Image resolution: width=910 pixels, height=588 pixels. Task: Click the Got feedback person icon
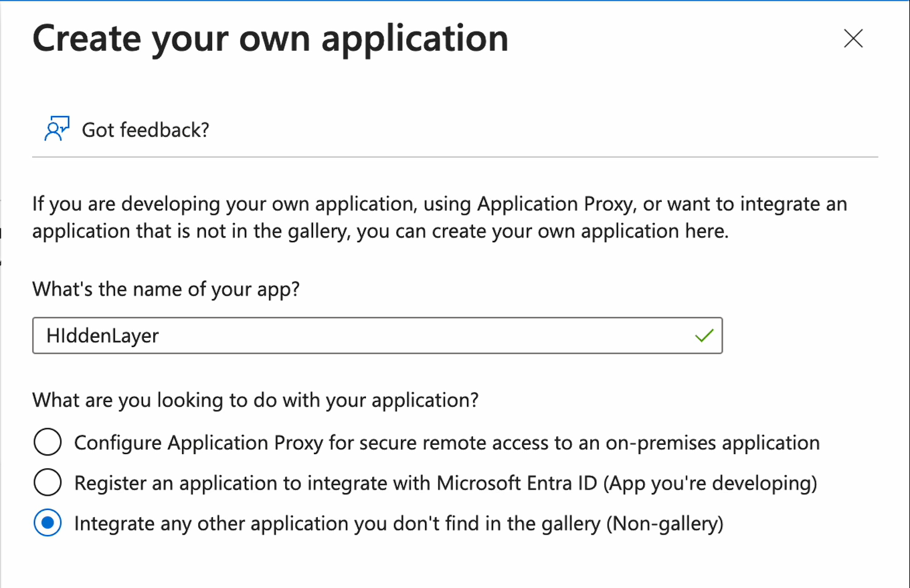56,127
